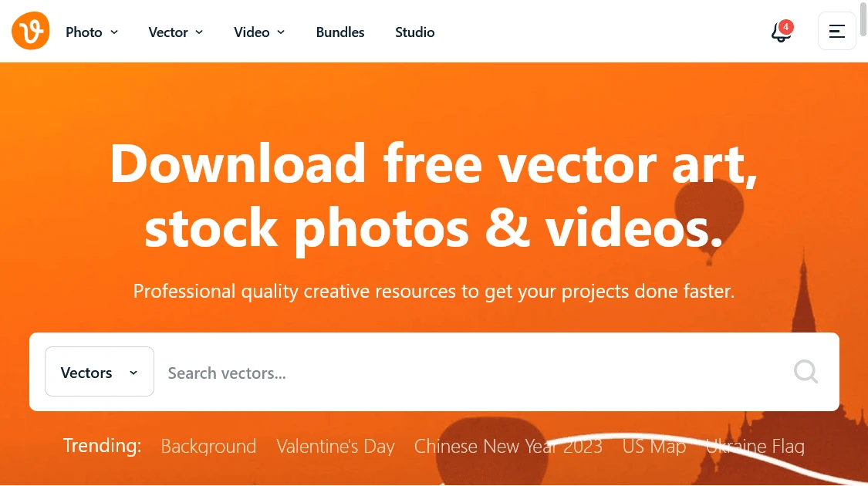This screenshot has width=868, height=486.
Task: Open the notifications bell icon
Action: [x=781, y=32]
